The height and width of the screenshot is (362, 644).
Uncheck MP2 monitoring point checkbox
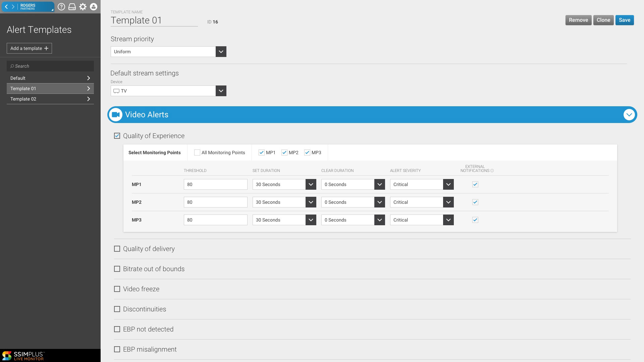[x=284, y=153]
